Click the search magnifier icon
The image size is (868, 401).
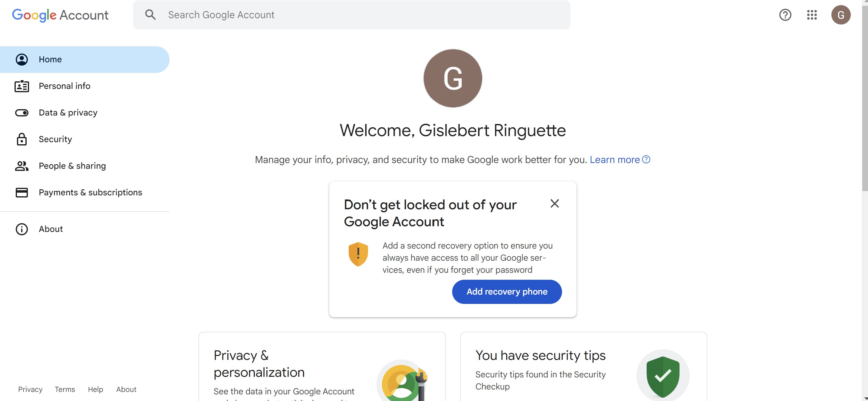pos(150,15)
